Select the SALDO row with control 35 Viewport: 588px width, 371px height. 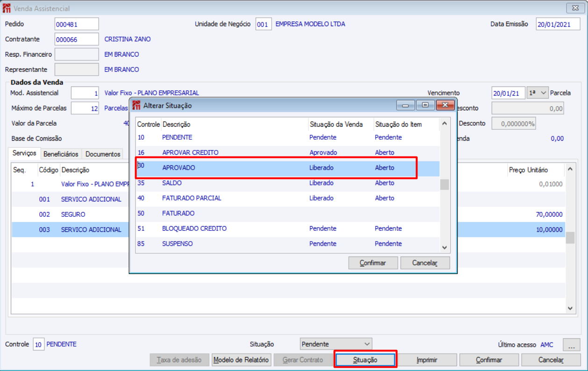click(x=287, y=183)
